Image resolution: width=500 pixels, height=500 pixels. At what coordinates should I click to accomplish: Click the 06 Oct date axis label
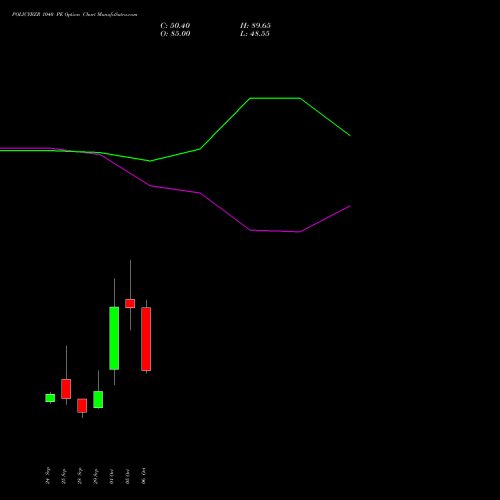coord(144,476)
